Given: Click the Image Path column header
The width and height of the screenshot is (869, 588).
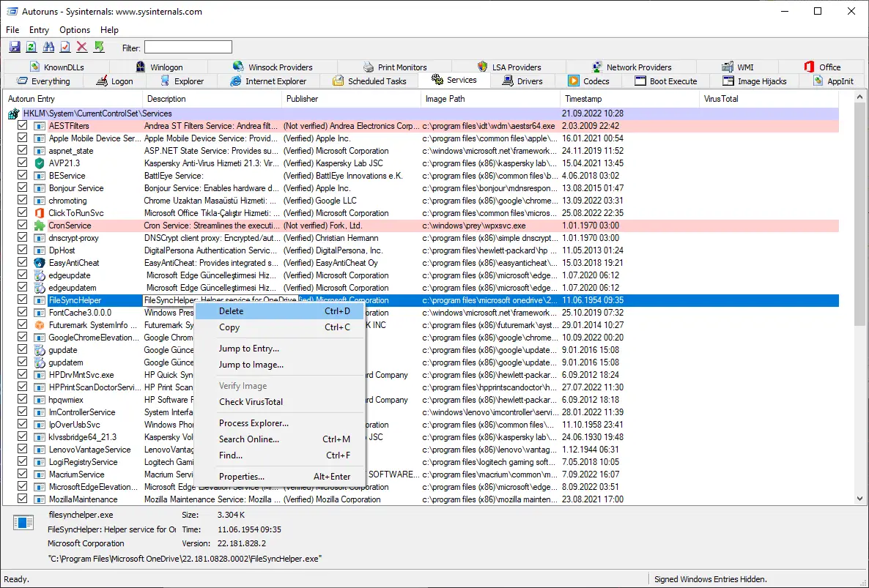Looking at the screenshot, I should (490, 99).
